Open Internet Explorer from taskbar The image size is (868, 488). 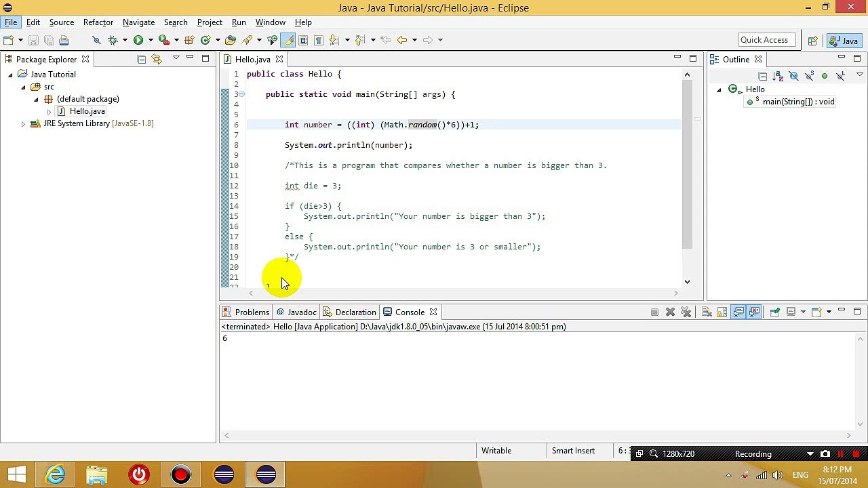point(56,474)
